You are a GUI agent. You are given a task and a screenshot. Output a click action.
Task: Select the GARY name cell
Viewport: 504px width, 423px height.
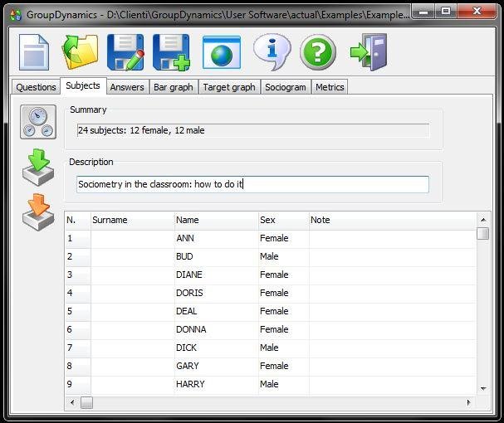(217, 366)
